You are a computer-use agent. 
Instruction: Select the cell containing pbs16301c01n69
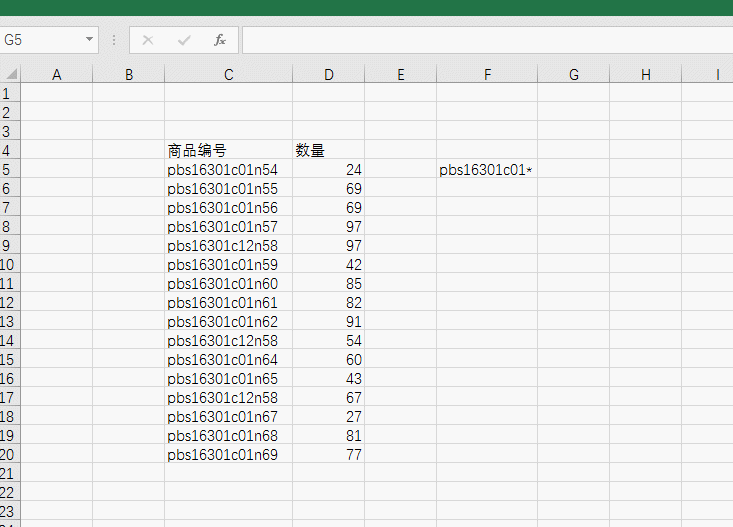coord(228,455)
